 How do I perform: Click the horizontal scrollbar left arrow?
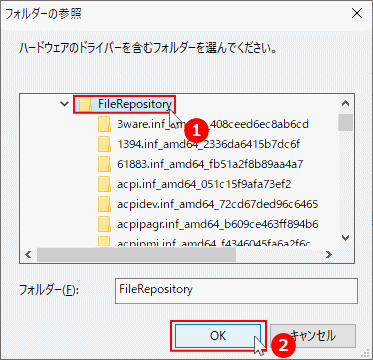tap(28, 255)
